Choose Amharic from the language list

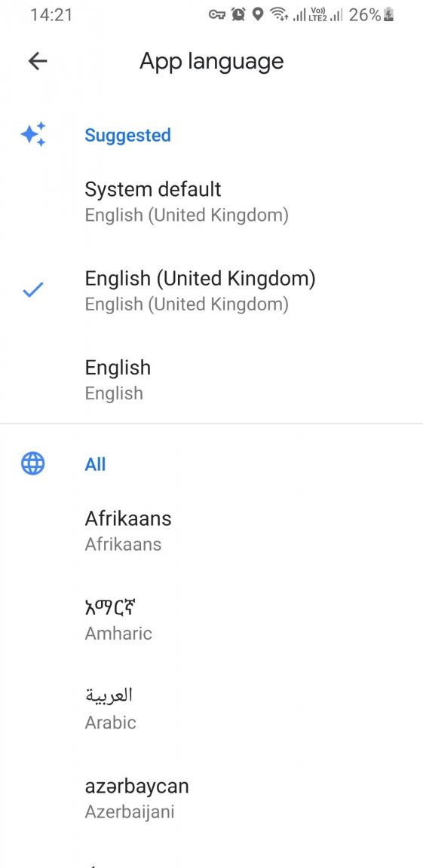tap(211, 620)
